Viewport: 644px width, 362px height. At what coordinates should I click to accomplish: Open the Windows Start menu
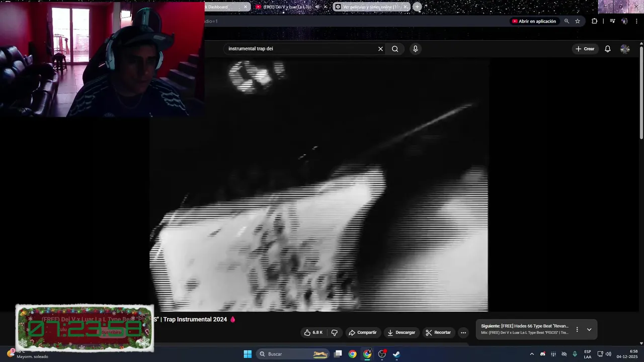(x=248, y=354)
